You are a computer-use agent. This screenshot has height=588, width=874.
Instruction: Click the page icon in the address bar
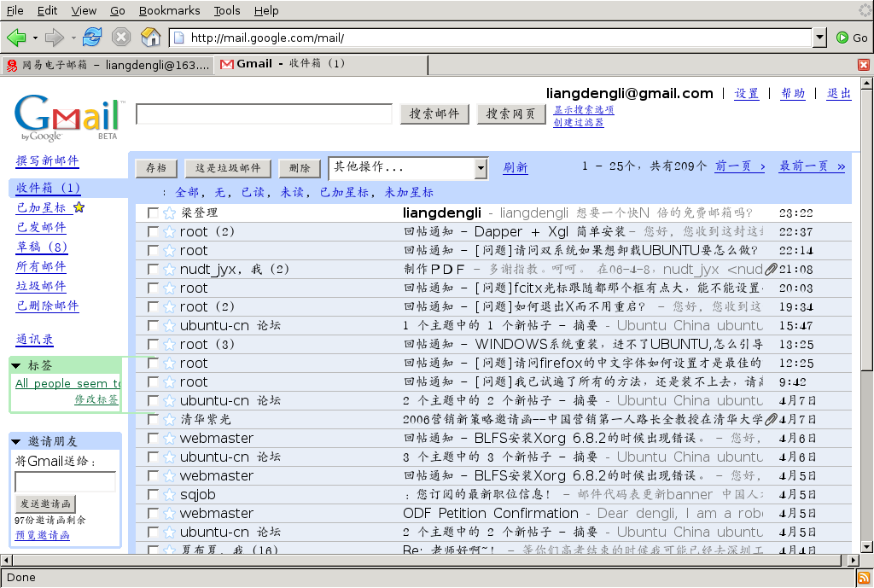coord(179,38)
